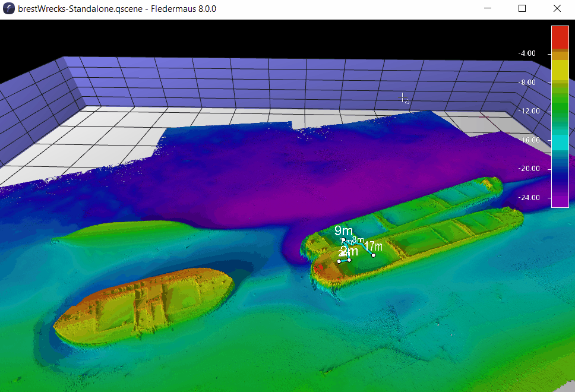Pick the red band of the depth legend

click(x=560, y=37)
